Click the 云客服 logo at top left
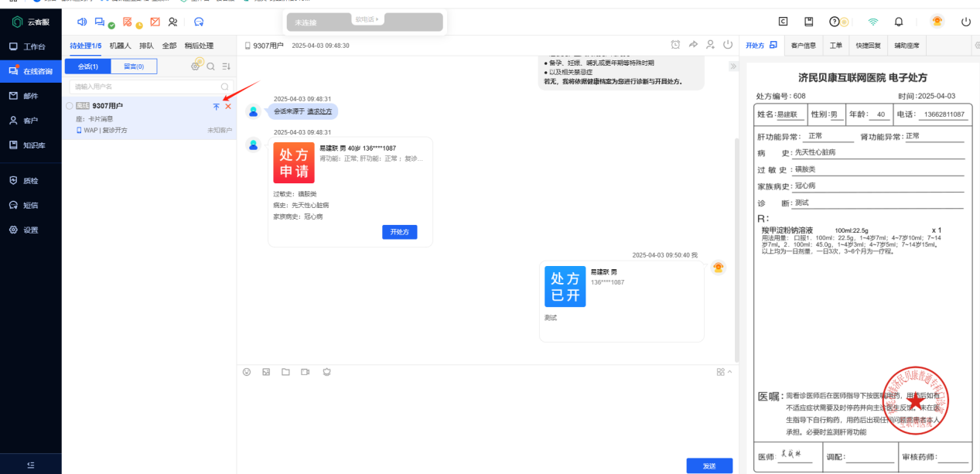Viewport: 980px width, 474px height. coord(31,22)
